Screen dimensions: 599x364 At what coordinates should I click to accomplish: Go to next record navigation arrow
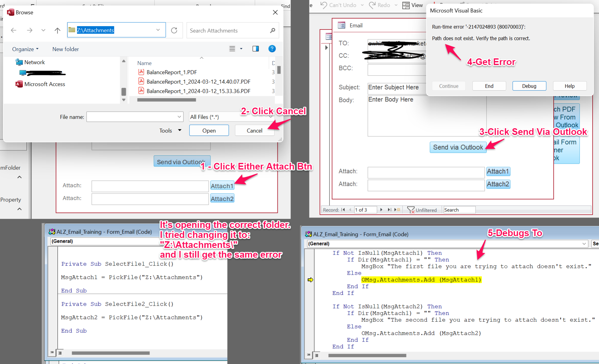pos(381,210)
